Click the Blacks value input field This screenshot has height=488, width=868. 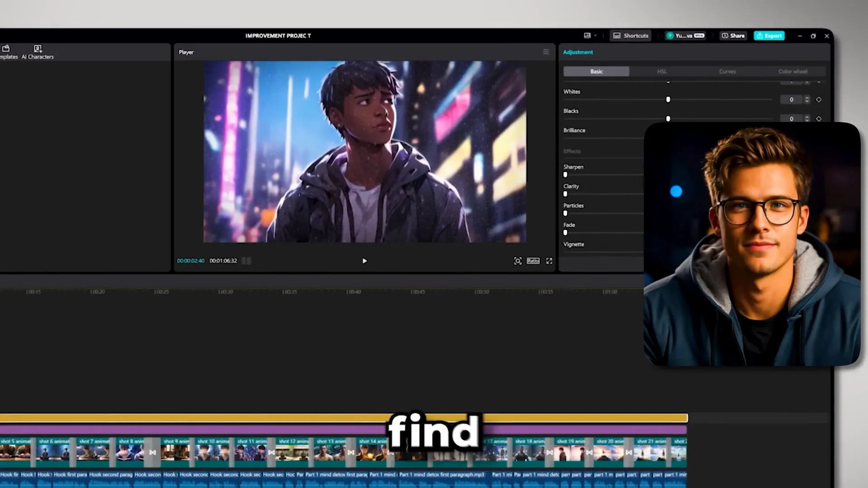(x=792, y=119)
